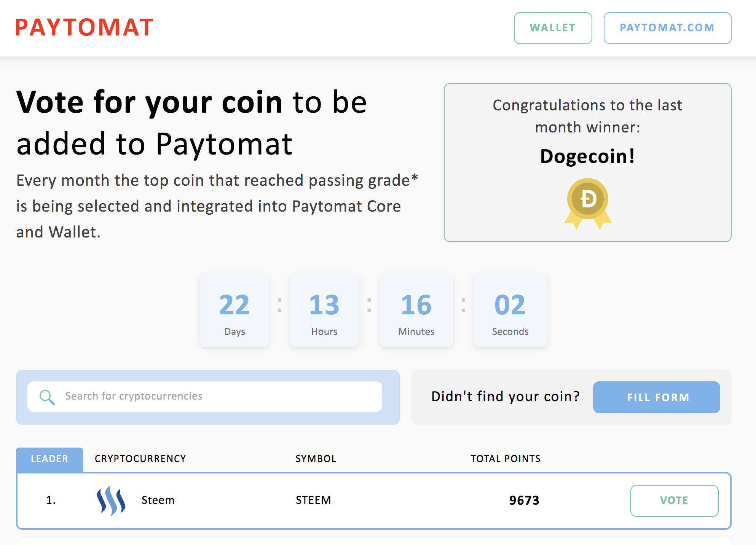Click the Hours countdown tile

324,311
